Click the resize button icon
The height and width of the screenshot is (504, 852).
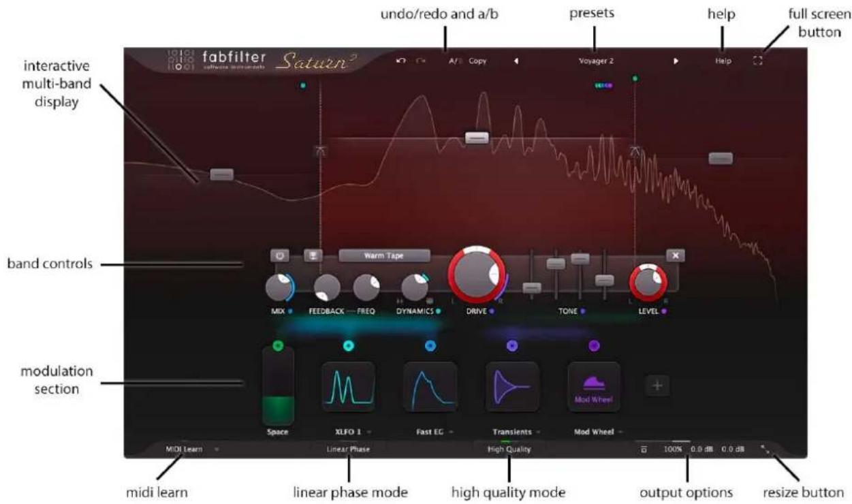766,450
